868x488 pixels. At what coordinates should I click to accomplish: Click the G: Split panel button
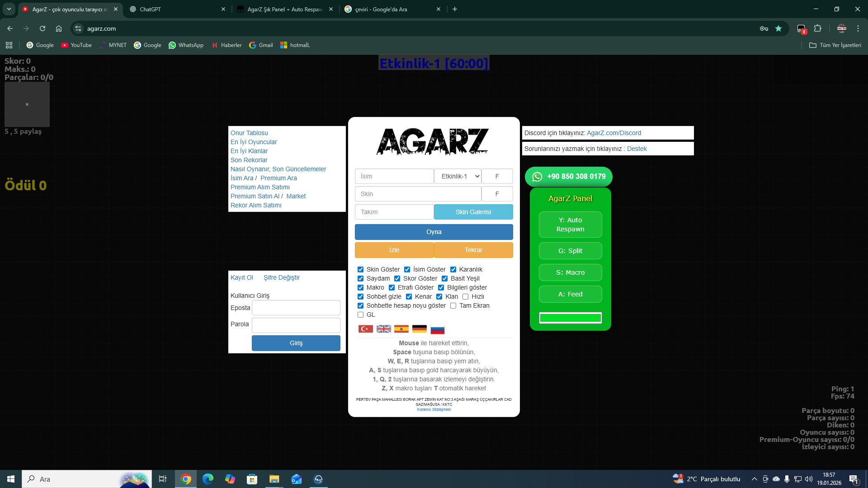pos(571,251)
